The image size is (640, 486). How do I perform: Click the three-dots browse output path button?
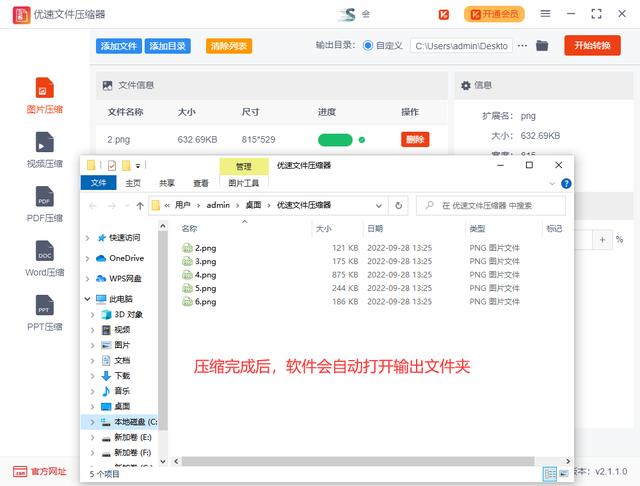click(x=522, y=46)
